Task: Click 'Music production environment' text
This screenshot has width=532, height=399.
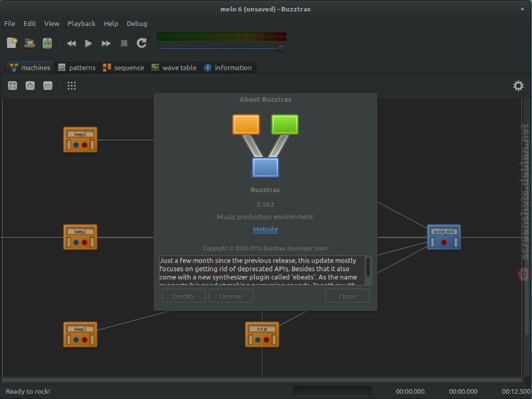Action: click(x=265, y=217)
